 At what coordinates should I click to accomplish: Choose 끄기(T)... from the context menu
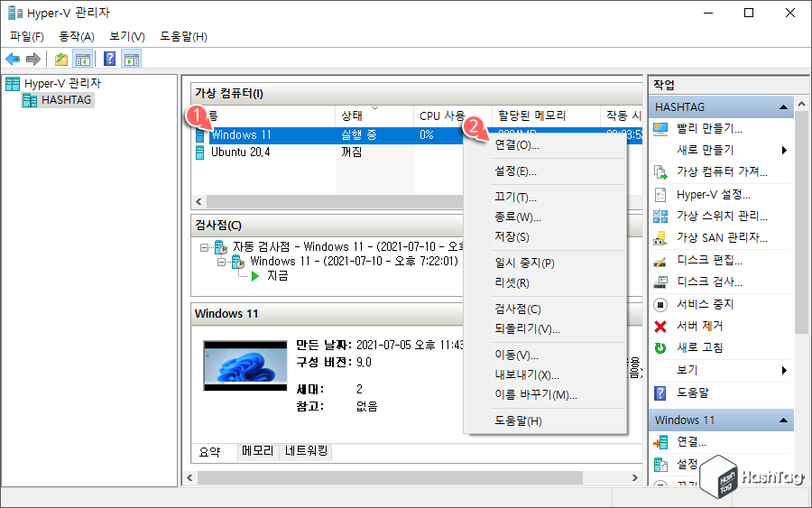(545, 197)
